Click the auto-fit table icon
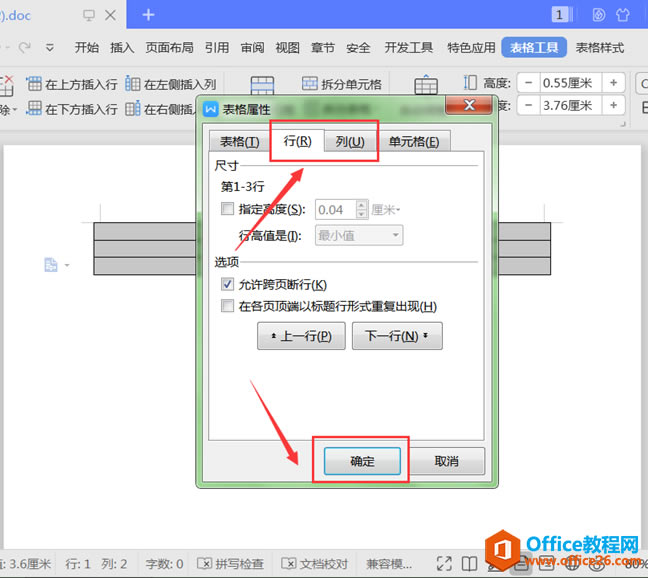This screenshot has width=648, height=578. [426, 85]
